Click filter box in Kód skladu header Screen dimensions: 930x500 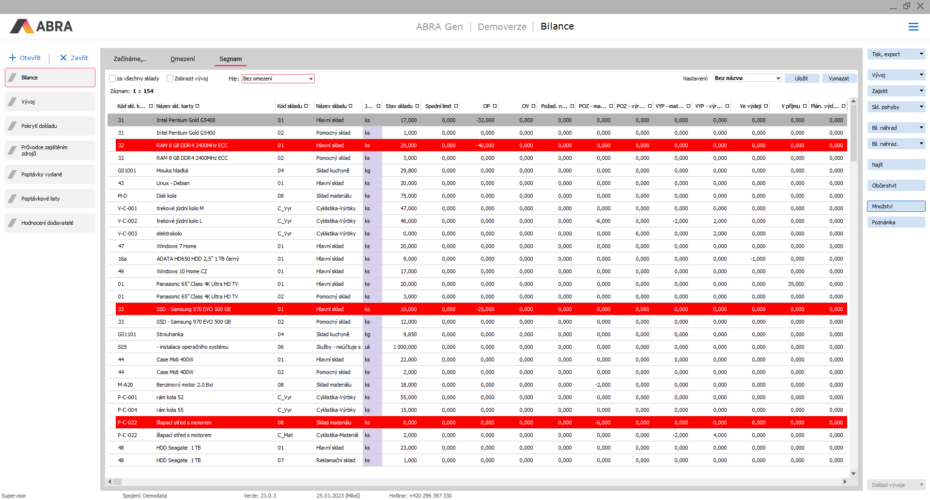click(x=306, y=106)
